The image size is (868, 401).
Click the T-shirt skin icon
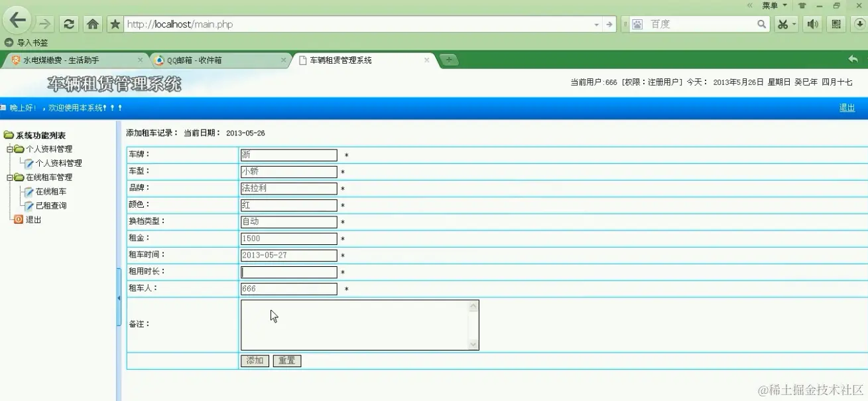[802, 5]
